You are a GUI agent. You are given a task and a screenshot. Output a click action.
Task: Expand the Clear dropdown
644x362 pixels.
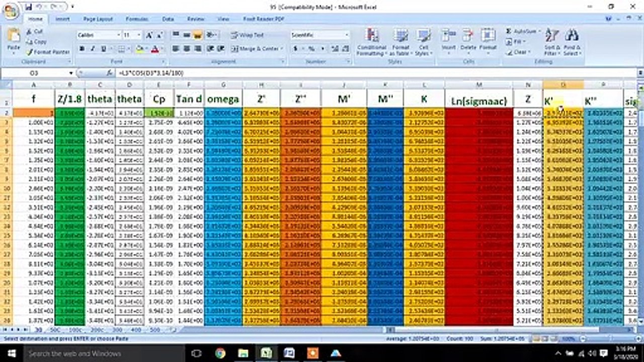click(x=529, y=52)
